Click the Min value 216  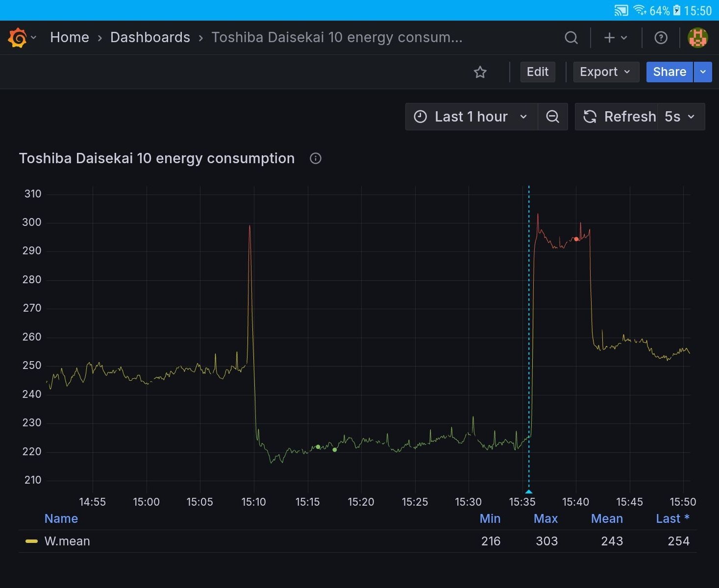click(491, 541)
